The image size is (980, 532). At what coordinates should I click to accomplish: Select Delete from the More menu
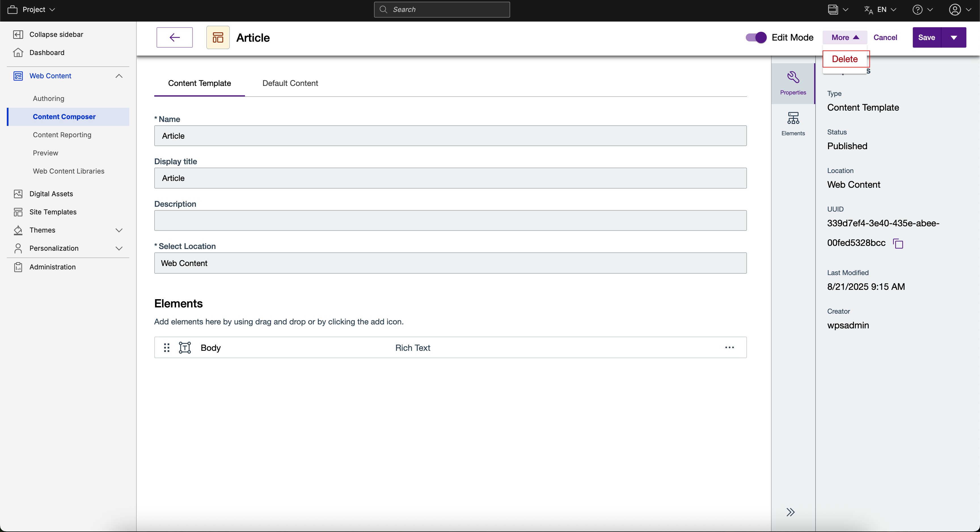[x=845, y=59]
